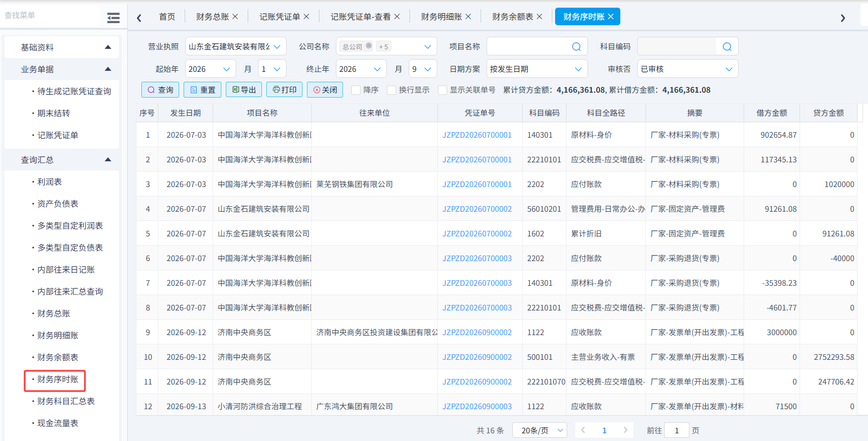Open 财务科目汇总表 in the sidebar
Image resolution: width=868 pixels, height=441 pixels.
coord(66,401)
